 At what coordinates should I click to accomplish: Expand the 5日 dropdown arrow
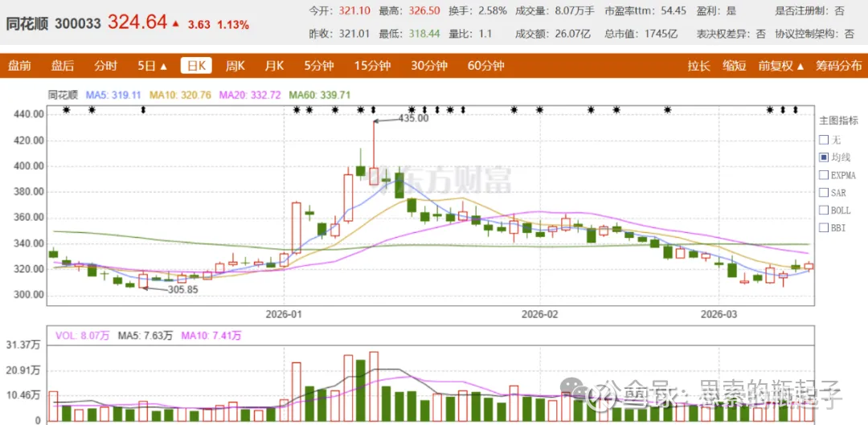click(x=163, y=67)
